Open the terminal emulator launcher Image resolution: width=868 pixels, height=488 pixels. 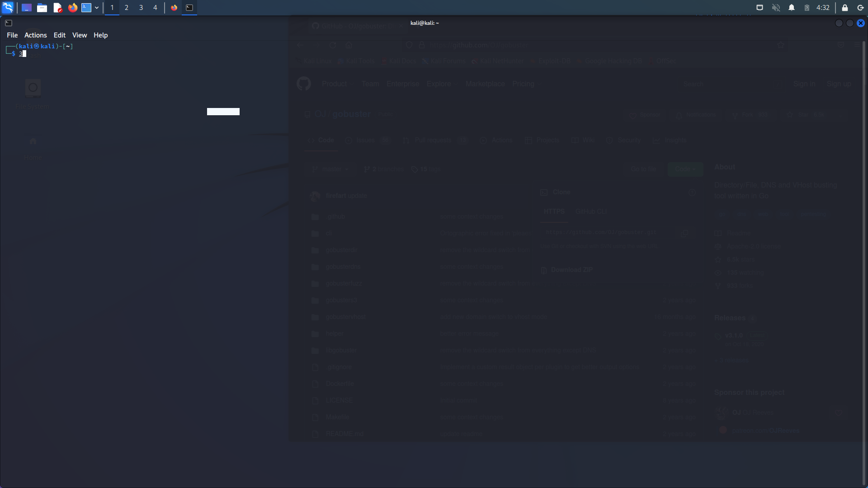86,8
